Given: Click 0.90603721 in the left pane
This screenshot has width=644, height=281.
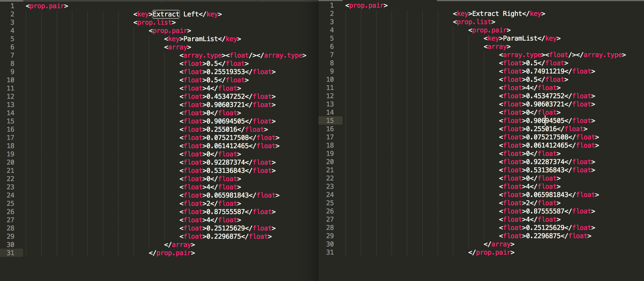Looking at the screenshot, I should pyautogui.click(x=226, y=105).
